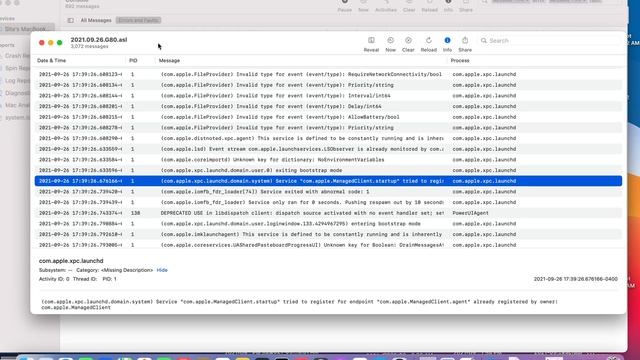This screenshot has width=640, height=360.
Task: Open the Share toolbar icon
Action: point(465,40)
